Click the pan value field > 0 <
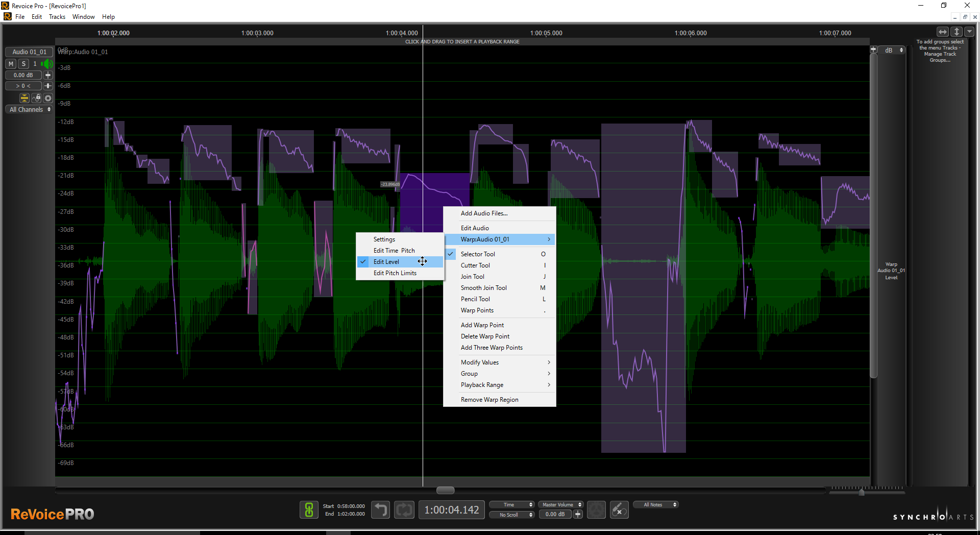Screen dimensions: 980x535 [x=23, y=86]
